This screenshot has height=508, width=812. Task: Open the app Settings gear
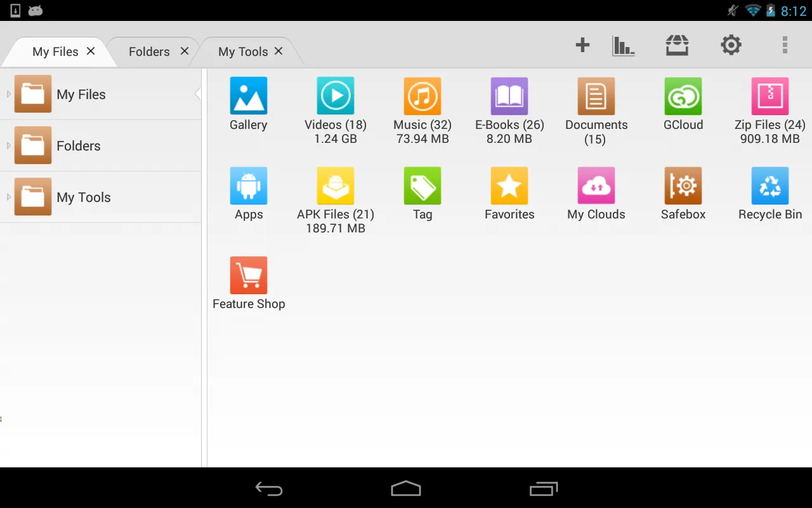click(731, 44)
